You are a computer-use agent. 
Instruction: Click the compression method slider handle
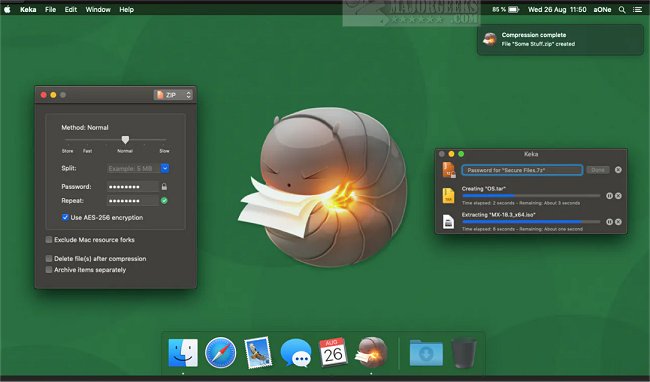pos(125,140)
